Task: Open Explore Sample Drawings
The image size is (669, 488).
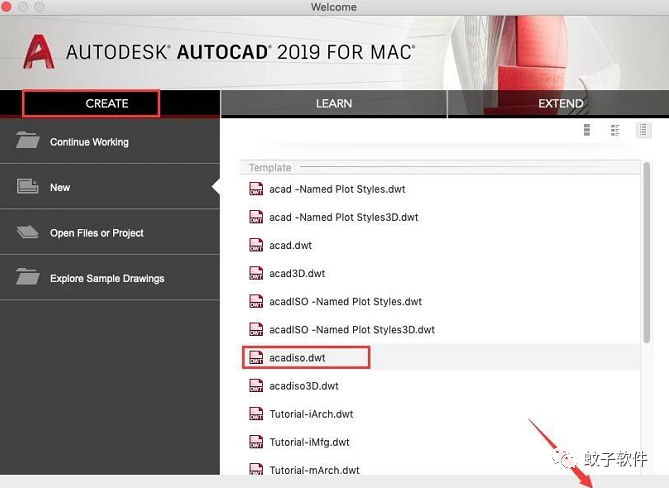Action: 110,278
